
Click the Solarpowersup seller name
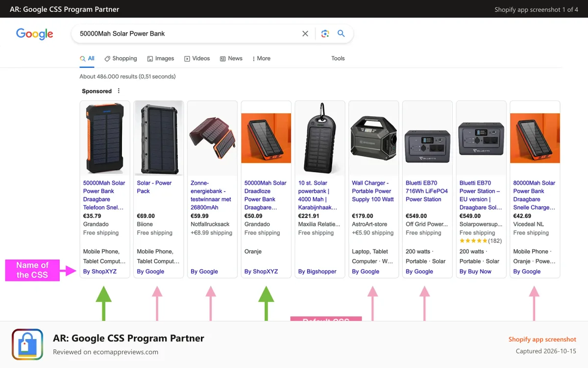(481, 224)
